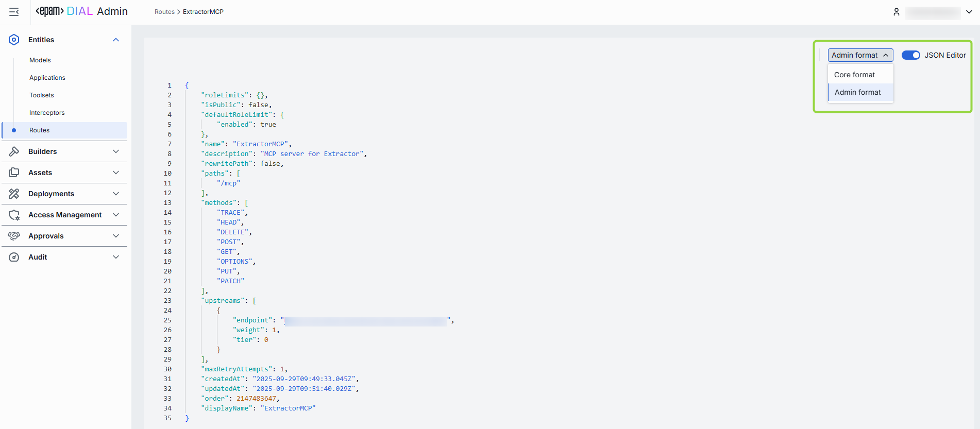This screenshot has width=980, height=429.
Task: Open the Applications page
Action: coord(47,78)
